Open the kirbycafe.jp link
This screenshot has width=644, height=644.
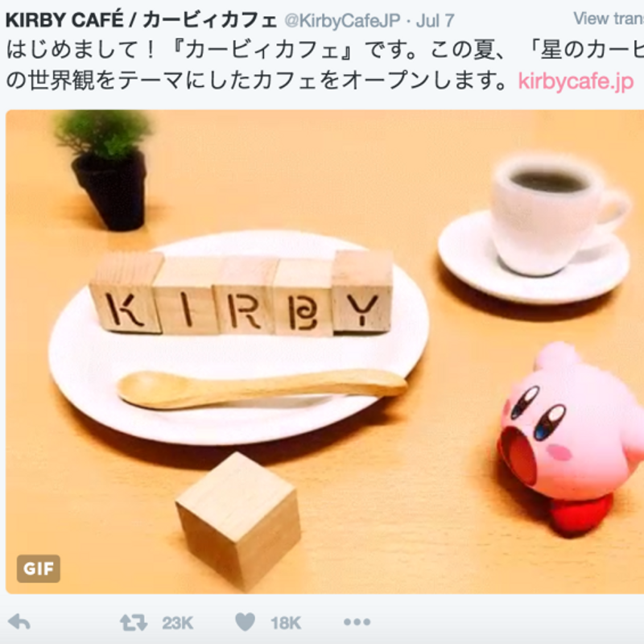pyautogui.click(x=576, y=81)
